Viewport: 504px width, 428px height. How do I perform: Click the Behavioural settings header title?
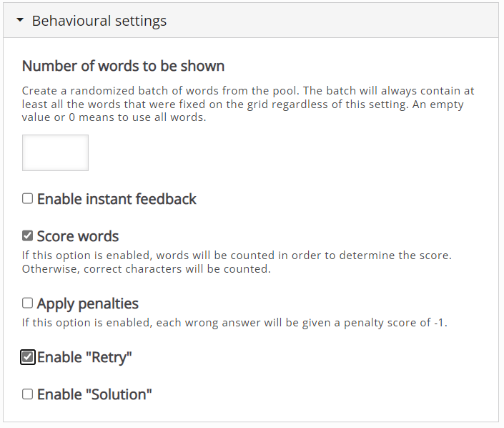(x=99, y=21)
